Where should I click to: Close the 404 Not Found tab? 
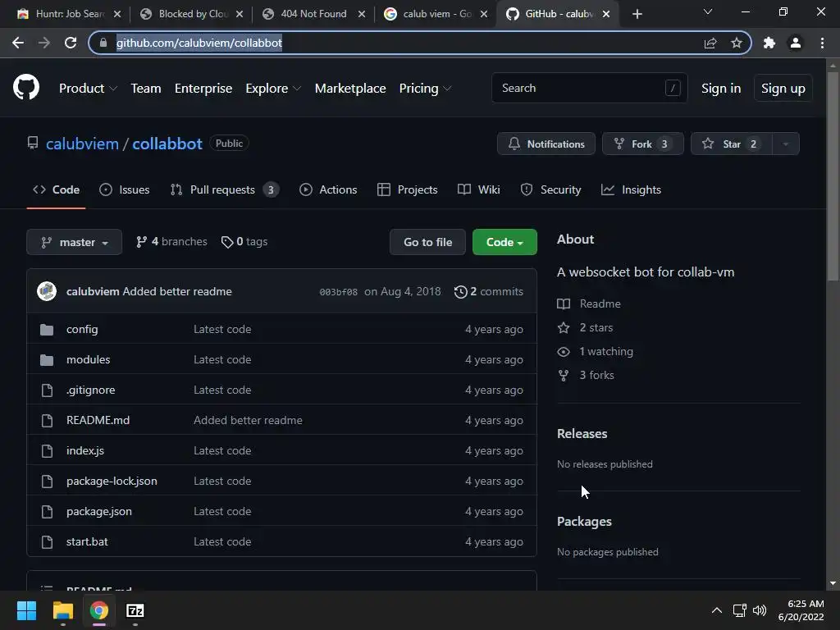tap(362, 14)
